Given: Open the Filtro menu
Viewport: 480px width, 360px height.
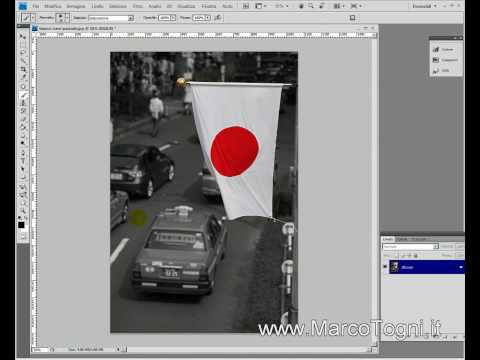Looking at the screenshot, I should [138, 6].
